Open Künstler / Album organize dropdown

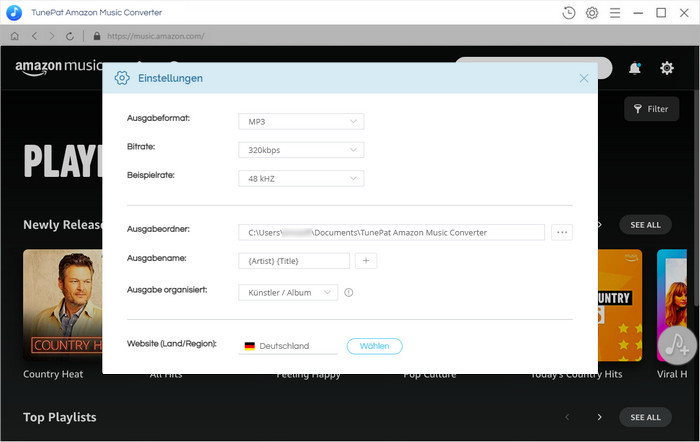288,292
